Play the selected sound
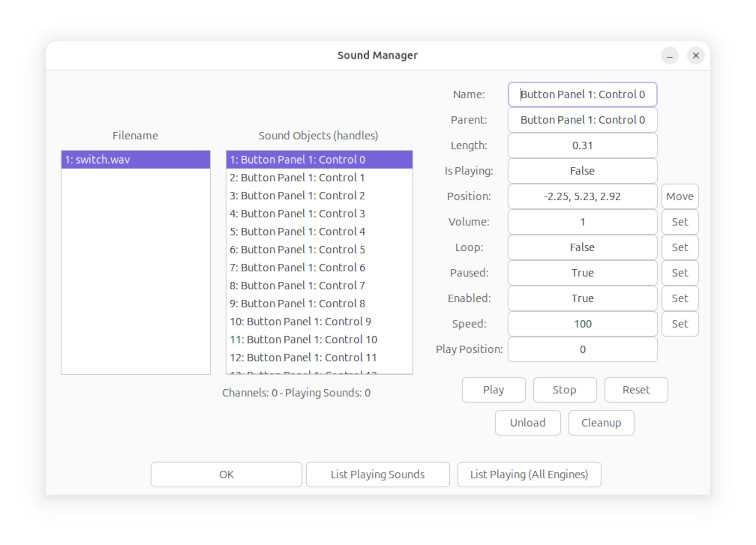 (494, 390)
